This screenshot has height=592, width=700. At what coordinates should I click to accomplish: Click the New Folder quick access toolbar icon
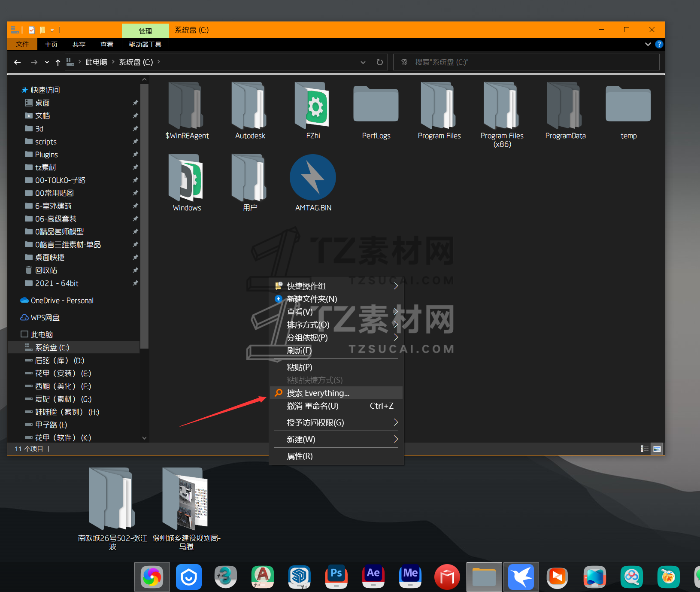42,30
